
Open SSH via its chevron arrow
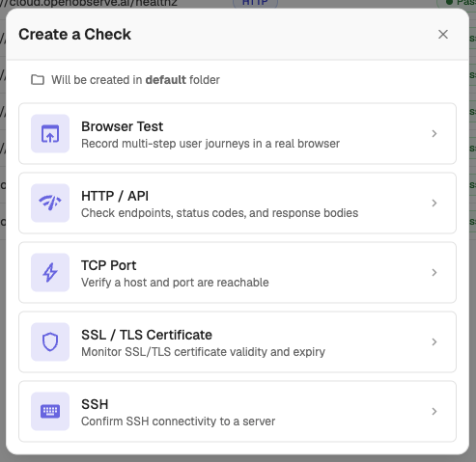pos(434,411)
